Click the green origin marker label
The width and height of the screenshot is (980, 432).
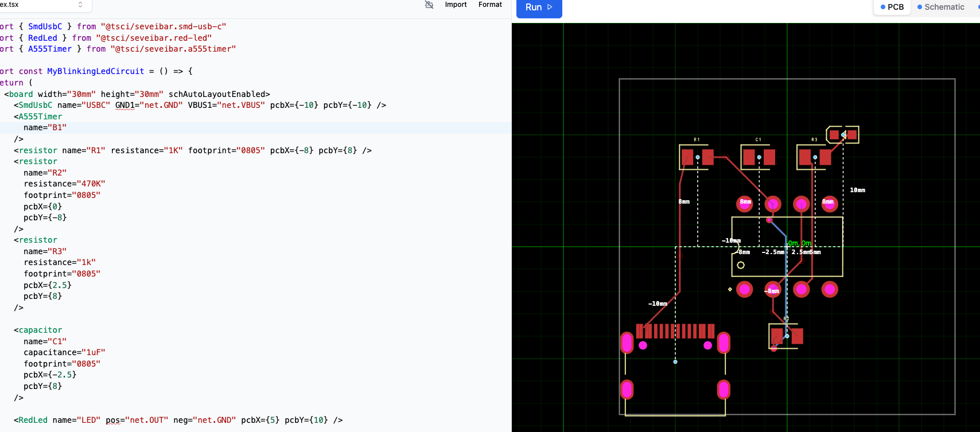coord(799,243)
